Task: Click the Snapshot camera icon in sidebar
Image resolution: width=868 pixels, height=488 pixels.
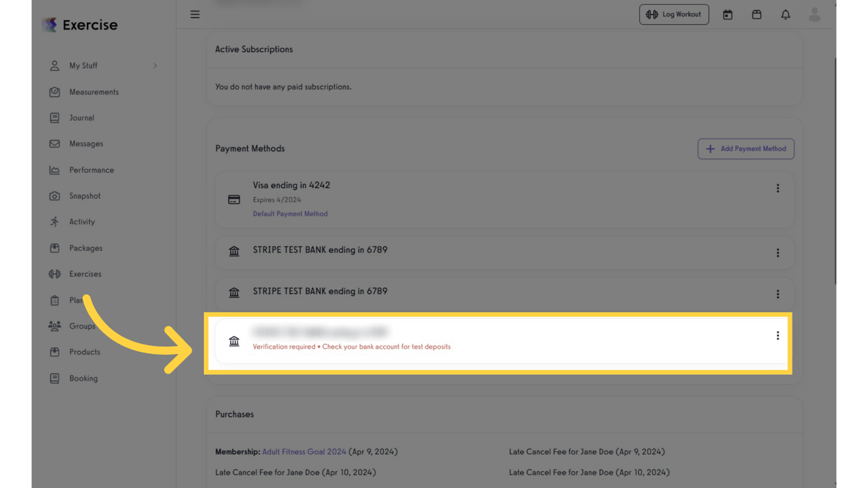Action: (x=55, y=196)
